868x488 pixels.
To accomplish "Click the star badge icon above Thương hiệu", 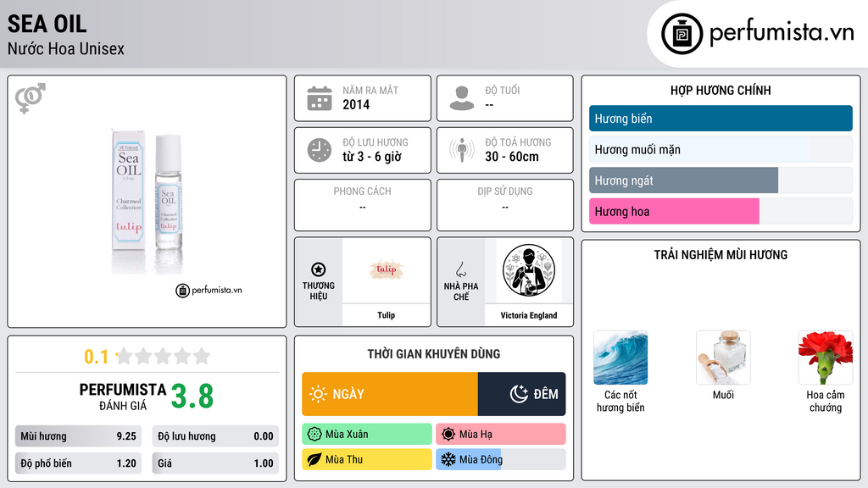I will pos(319,269).
